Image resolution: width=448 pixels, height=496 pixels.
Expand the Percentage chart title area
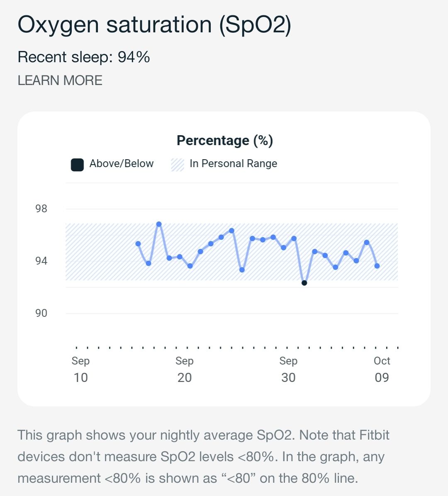click(x=224, y=140)
